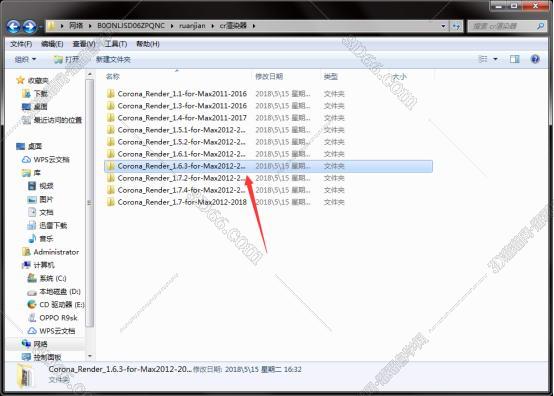The width and height of the screenshot is (554, 396).
Task: Open 系统 (C:) drive
Action: click(53, 278)
